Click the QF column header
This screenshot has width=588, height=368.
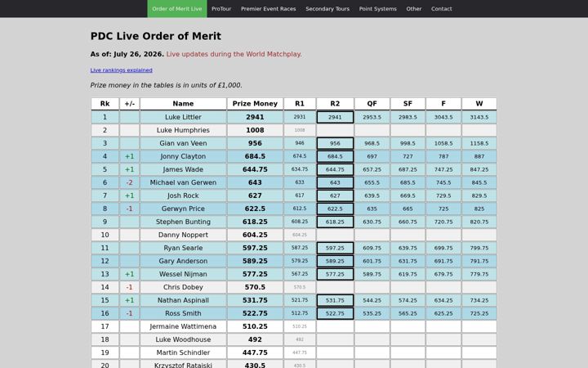pos(372,104)
